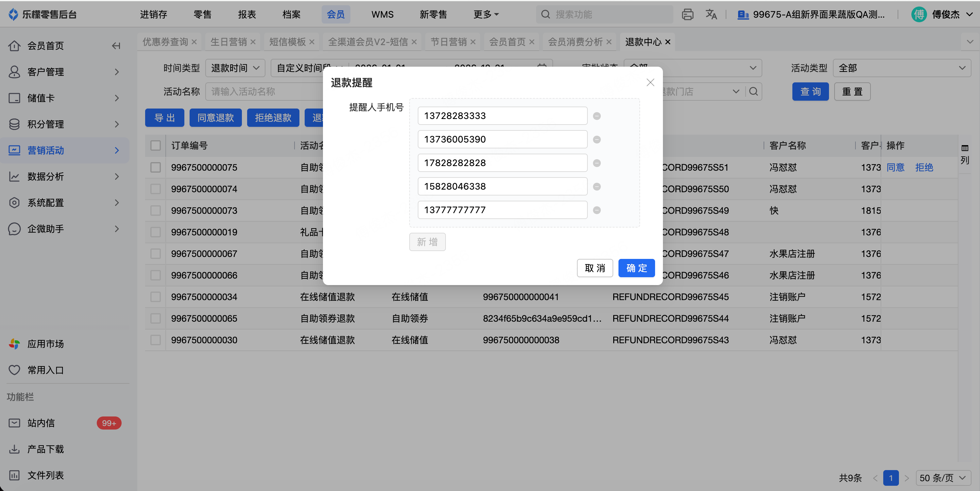This screenshot has width=980, height=491.
Task: Click the printer icon in the top bar
Action: [687, 14]
